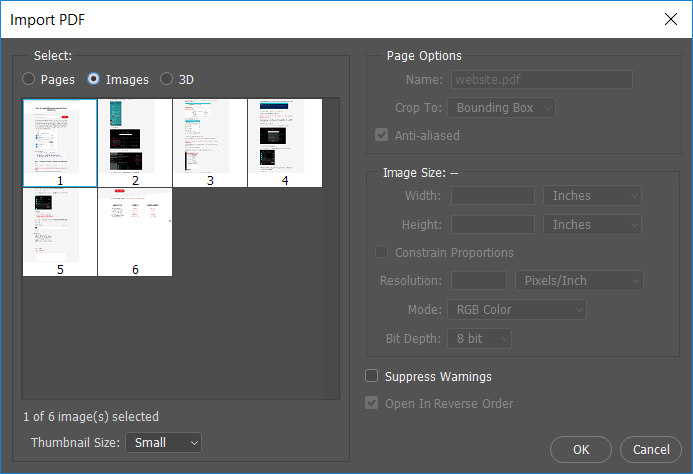
Task: Select the Pages radio button
Action: pos(29,79)
